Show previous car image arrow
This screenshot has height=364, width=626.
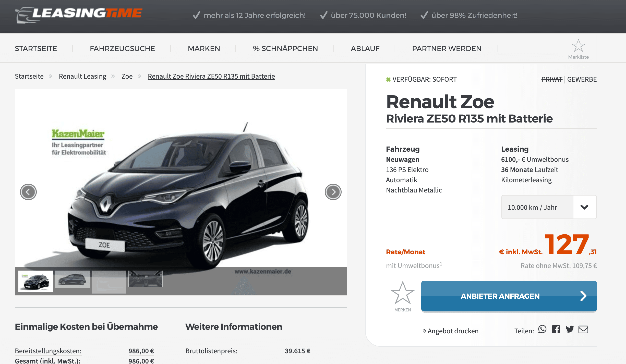point(28,192)
